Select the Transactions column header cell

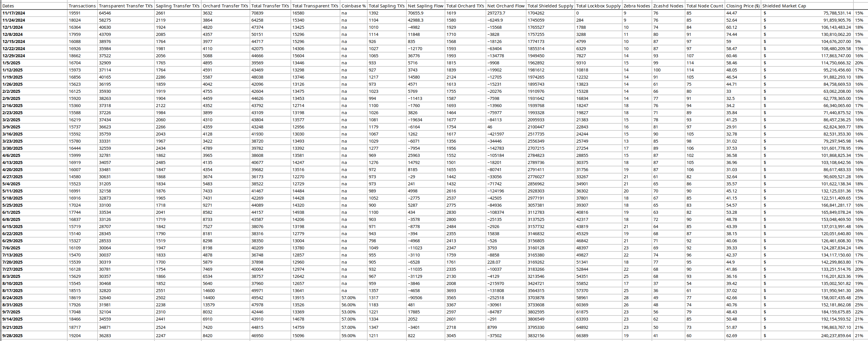tap(82, 6)
